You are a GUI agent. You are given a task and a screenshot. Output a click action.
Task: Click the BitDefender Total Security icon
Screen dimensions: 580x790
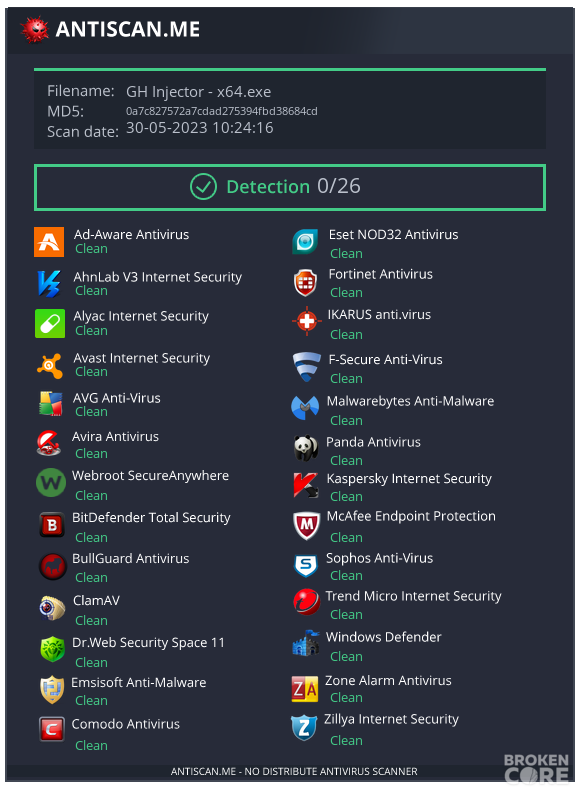(52, 525)
